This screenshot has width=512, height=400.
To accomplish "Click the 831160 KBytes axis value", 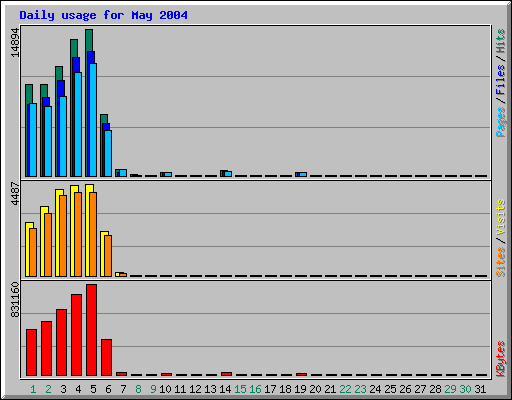I will click(x=15, y=299).
